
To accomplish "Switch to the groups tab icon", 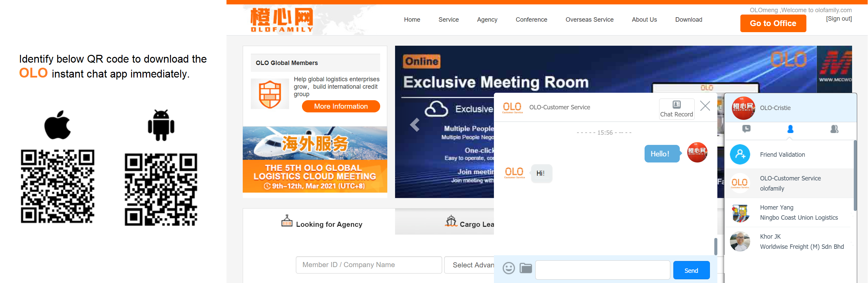I will (834, 129).
